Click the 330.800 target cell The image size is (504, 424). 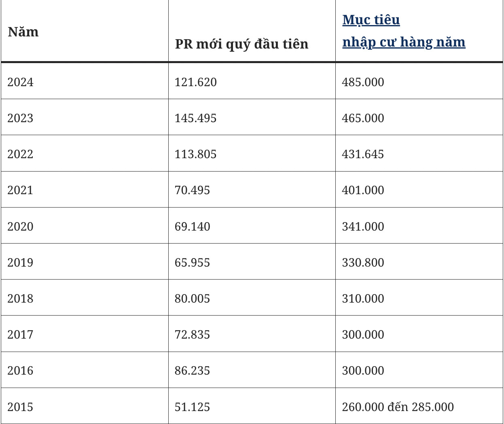click(419, 261)
